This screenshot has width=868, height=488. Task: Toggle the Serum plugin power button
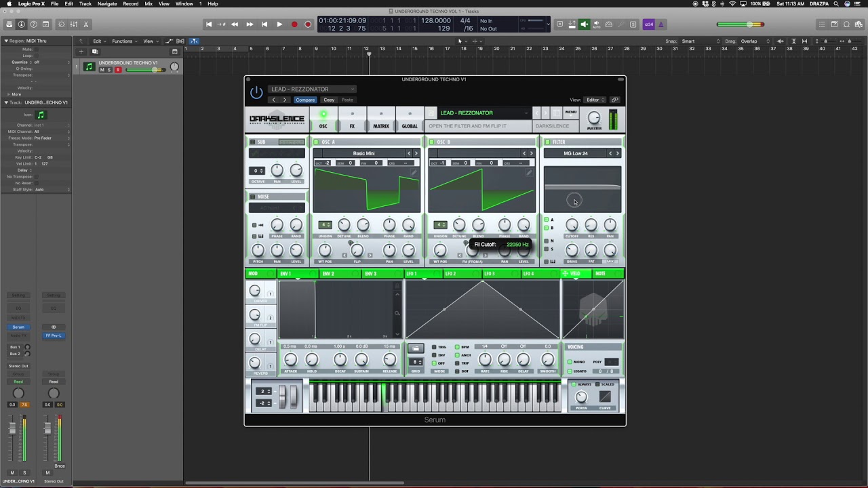pos(256,93)
